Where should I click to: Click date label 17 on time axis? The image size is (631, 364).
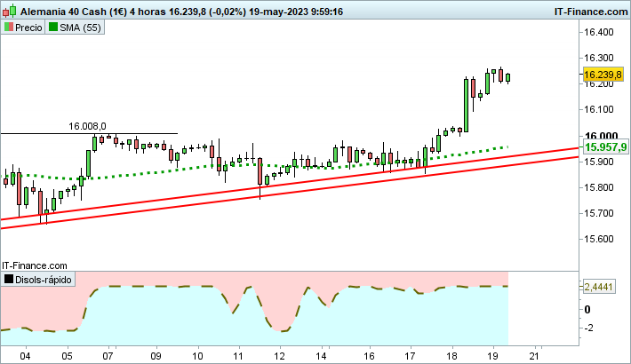[410, 356]
